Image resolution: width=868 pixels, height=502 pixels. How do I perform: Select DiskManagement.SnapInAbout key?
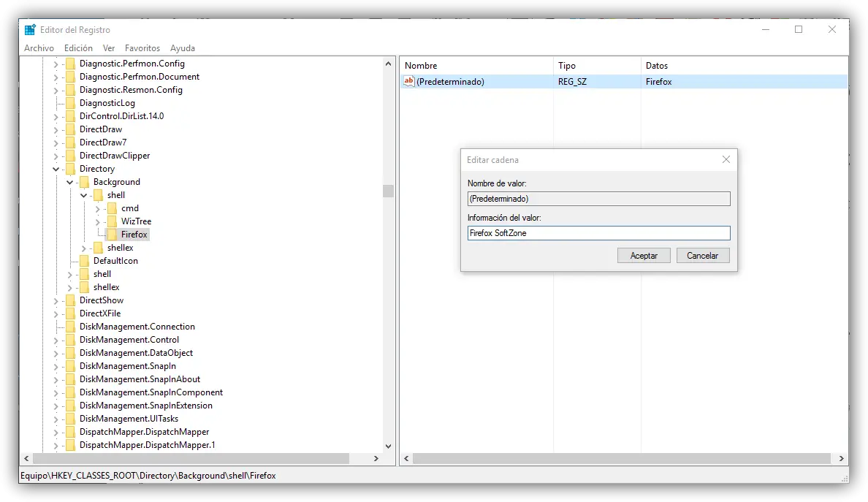point(140,380)
